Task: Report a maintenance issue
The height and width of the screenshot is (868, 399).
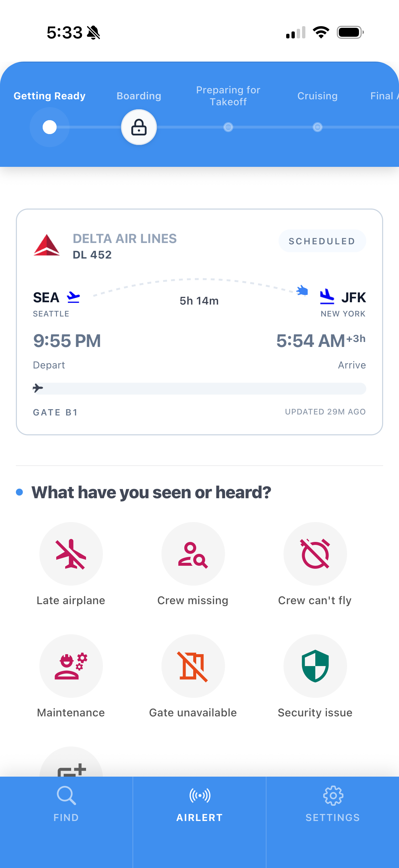Action: coord(71,665)
